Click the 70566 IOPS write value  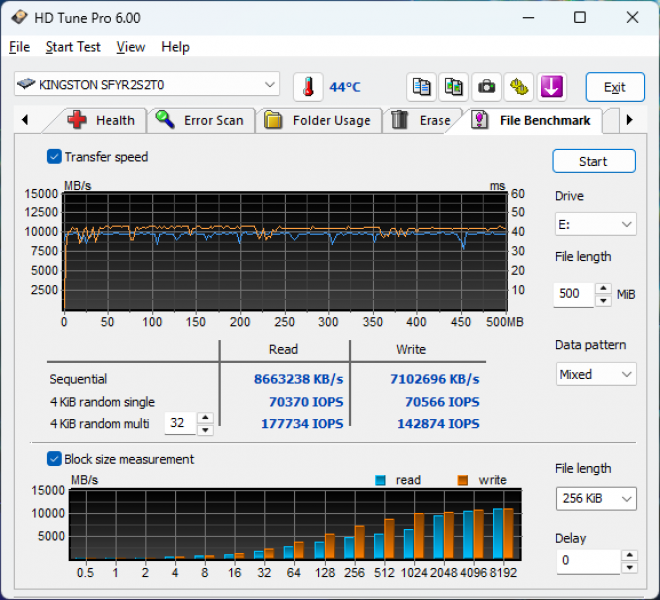(x=442, y=402)
